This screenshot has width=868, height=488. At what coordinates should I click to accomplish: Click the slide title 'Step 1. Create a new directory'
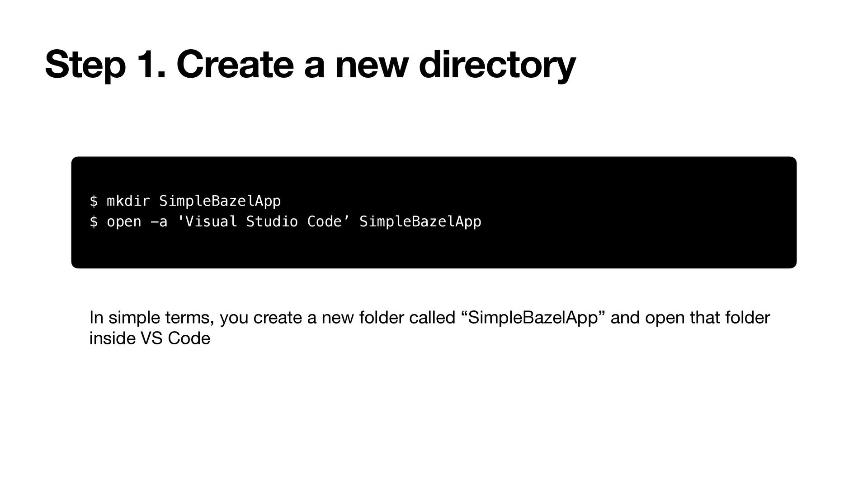310,65
